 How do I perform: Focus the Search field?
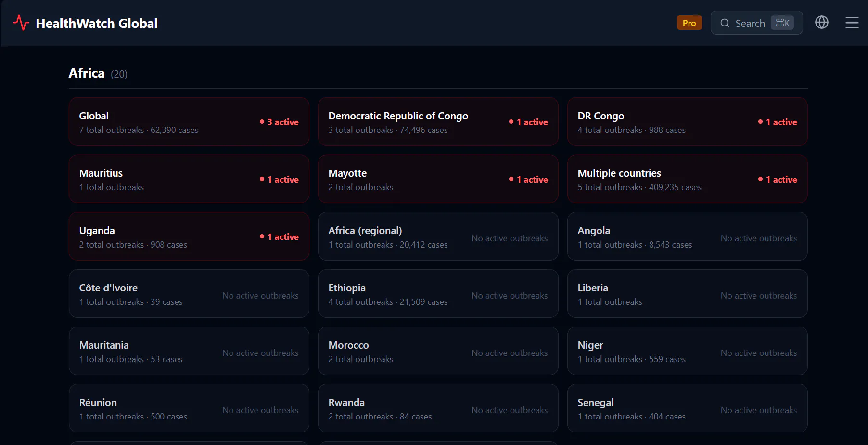coord(756,23)
